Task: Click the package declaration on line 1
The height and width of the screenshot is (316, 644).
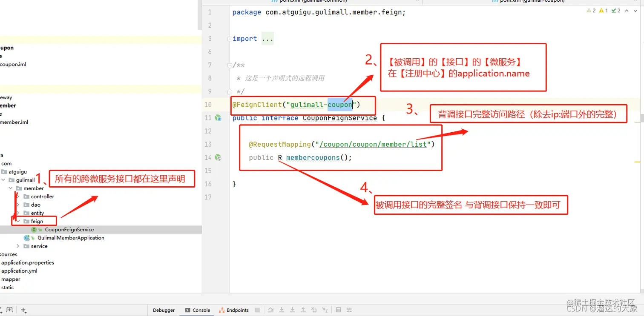Action: pyautogui.click(x=319, y=12)
